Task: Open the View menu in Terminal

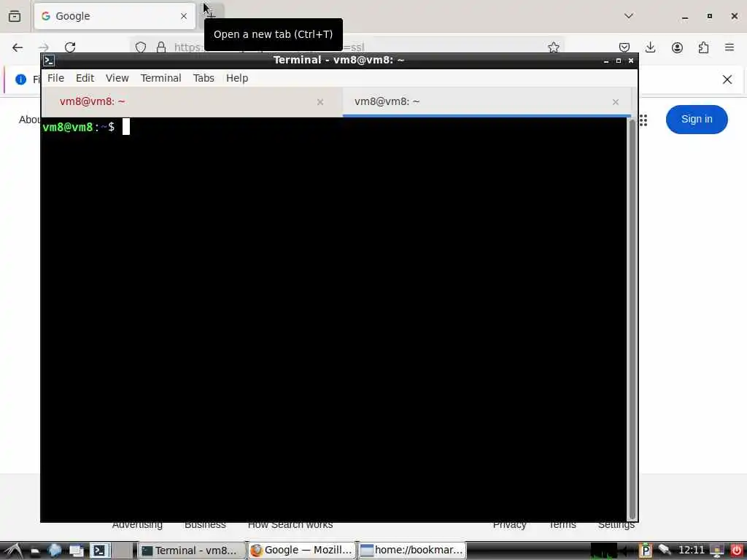Action: (117, 78)
